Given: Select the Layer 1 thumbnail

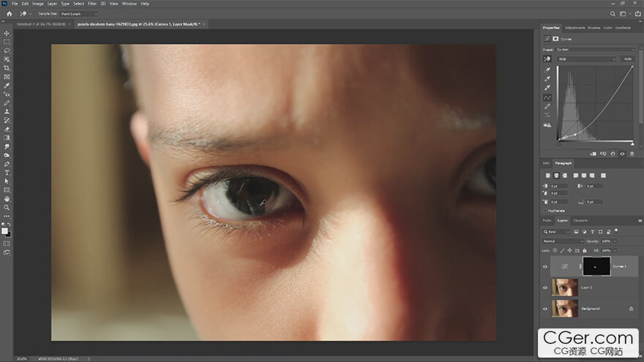Looking at the screenshot, I should [565, 287].
